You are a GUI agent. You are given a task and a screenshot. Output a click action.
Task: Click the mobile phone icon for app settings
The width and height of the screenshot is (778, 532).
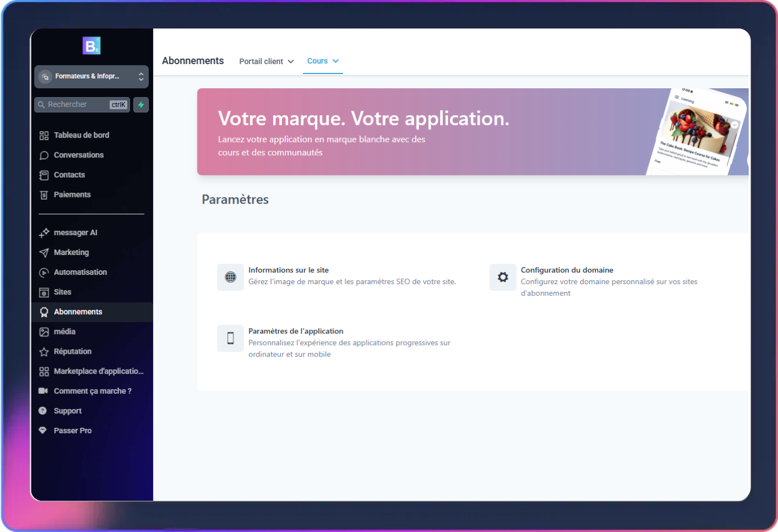tap(230, 338)
